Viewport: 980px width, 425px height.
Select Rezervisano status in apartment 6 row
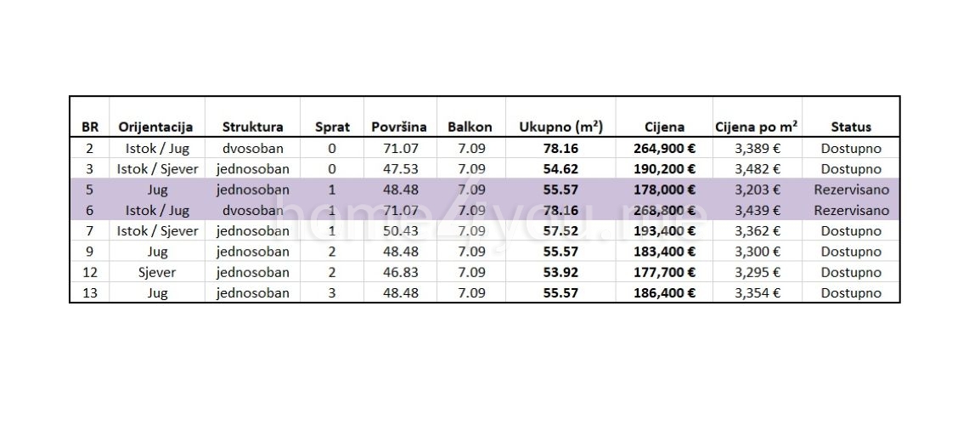(851, 210)
